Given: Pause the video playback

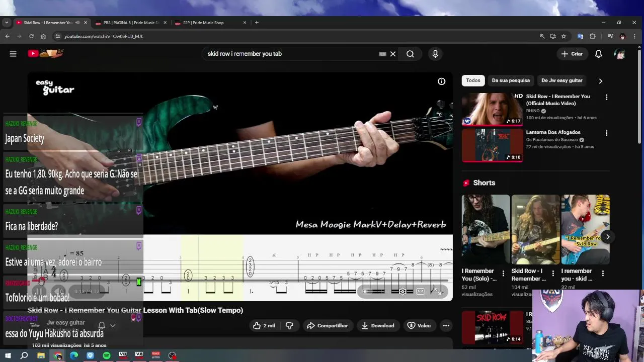Looking at the screenshot, I should point(39,291).
